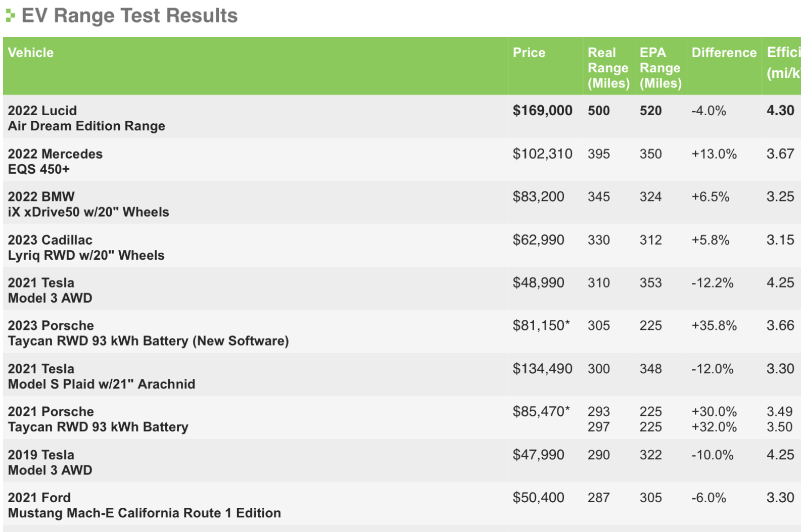Screen dimensions: 801x532
Task: Click the 312 EPA range value
Action: point(650,239)
